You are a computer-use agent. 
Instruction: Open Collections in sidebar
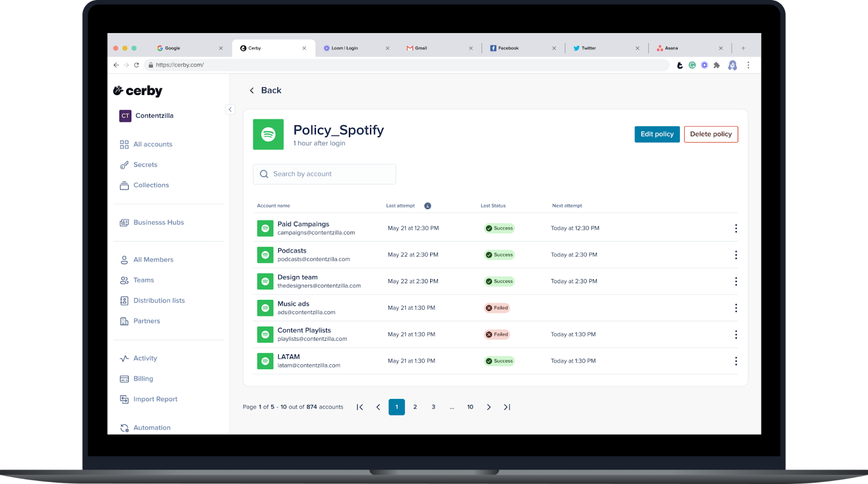(x=145, y=186)
